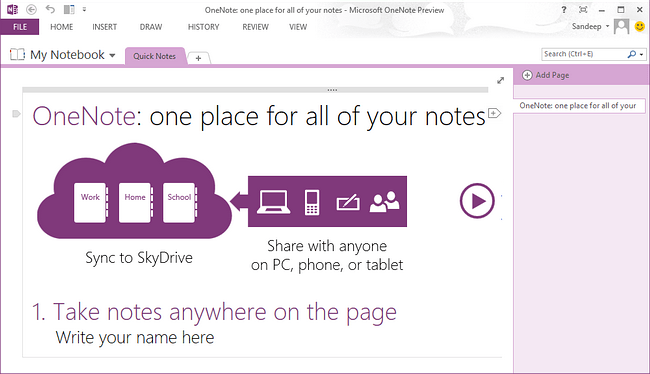This screenshot has width=650, height=374.
Task: Click the tag marker left of the title
Action: [x=16, y=114]
